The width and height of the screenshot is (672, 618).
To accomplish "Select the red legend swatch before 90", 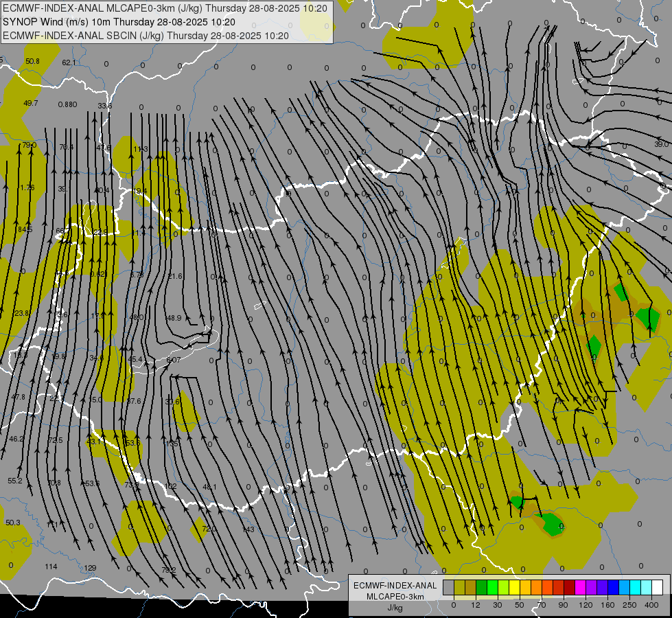I will click(559, 587).
